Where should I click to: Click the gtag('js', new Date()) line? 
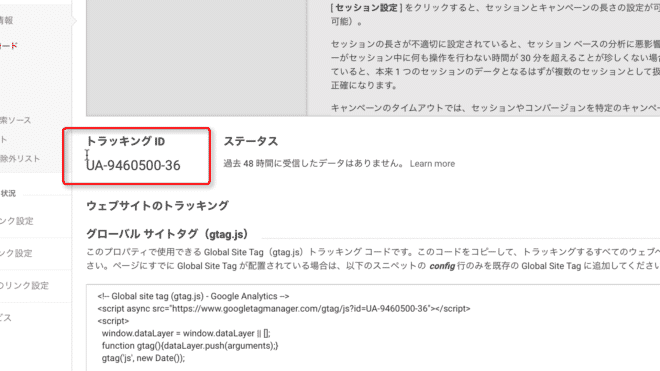coord(143,358)
